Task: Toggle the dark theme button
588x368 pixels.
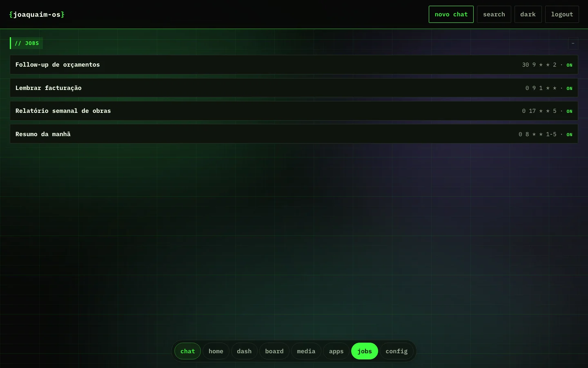Action: 528,14
